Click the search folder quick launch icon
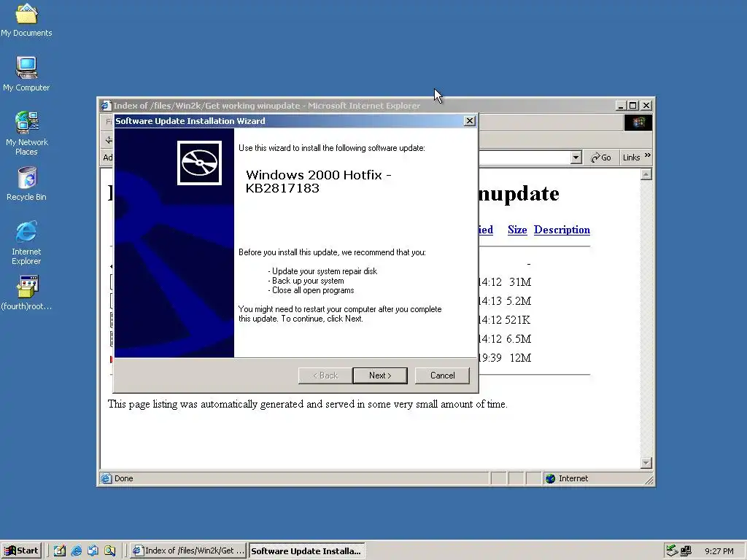Viewport: 747px width, 560px height. coord(109,551)
